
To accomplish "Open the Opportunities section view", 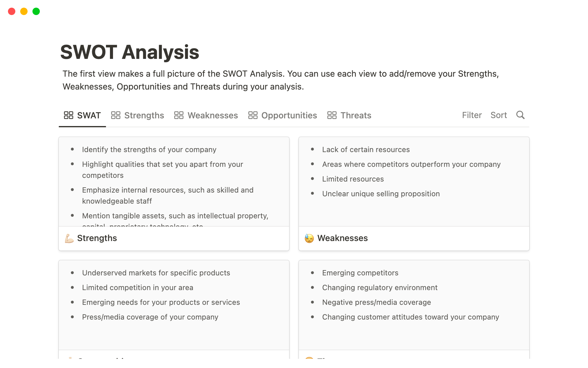I will pyautogui.click(x=289, y=115).
